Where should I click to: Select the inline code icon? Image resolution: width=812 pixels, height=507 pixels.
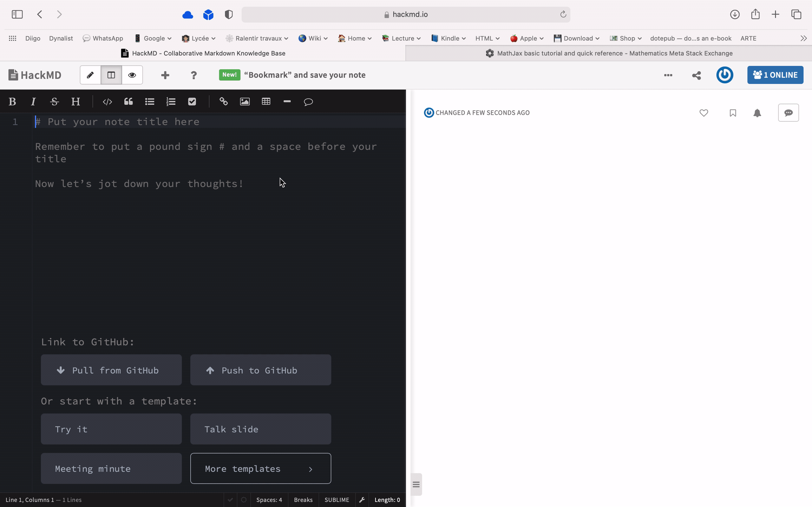click(x=107, y=102)
